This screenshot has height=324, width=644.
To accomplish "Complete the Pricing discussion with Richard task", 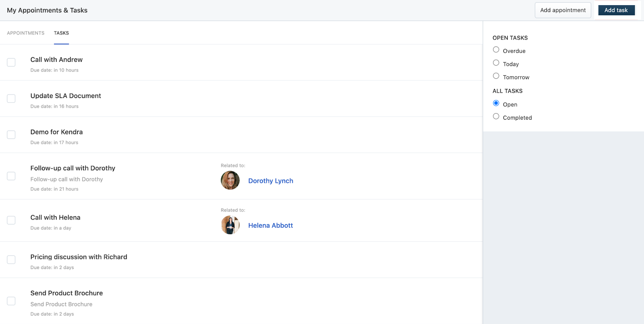I will pyautogui.click(x=12, y=260).
